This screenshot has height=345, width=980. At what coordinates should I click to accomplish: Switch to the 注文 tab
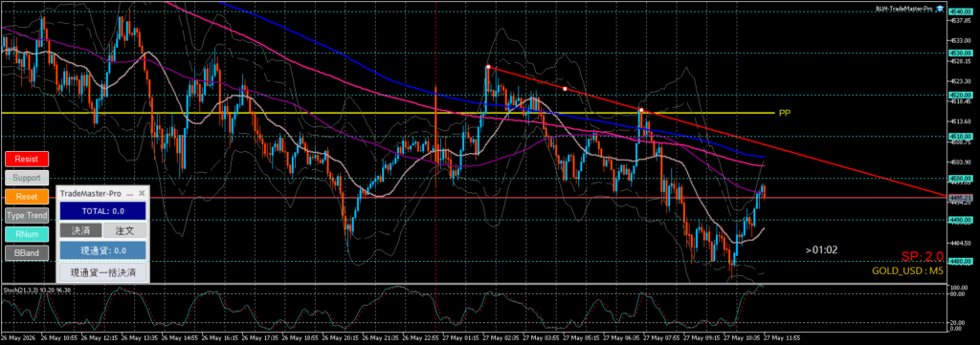pyautogui.click(x=125, y=231)
